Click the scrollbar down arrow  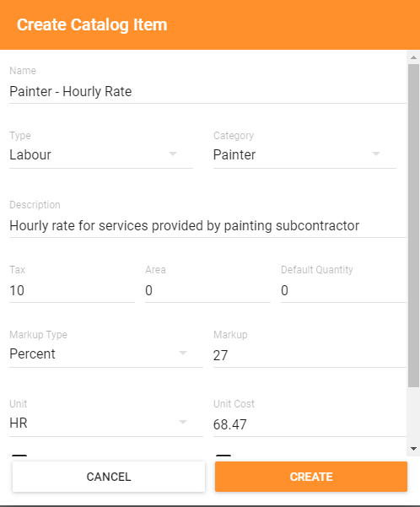click(x=413, y=449)
